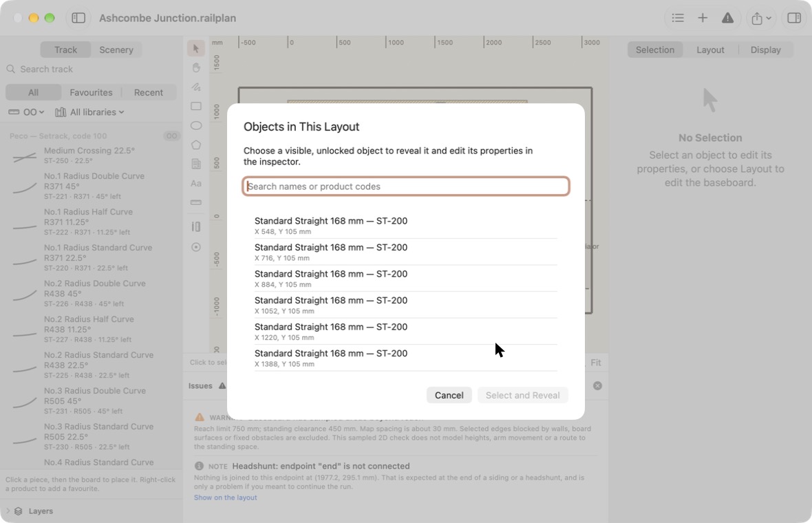Open the Display inspector tab

point(765,50)
